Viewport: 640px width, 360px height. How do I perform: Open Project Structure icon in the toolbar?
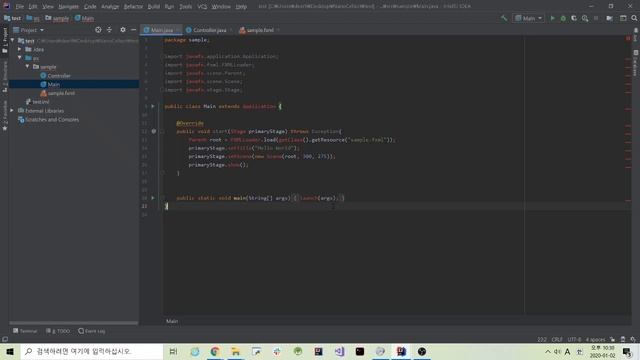click(x=609, y=18)
